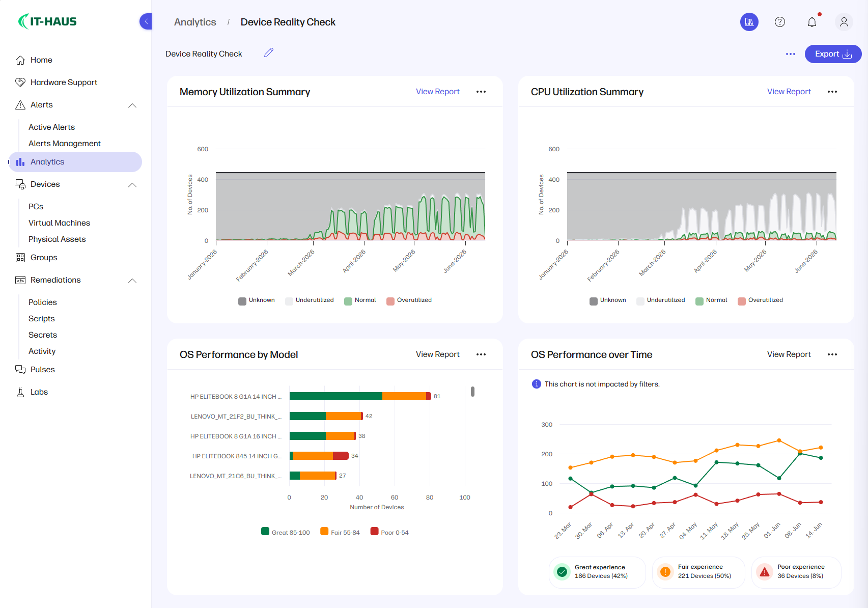Open OS Performance by Model more options
The image size is (868, 608).
pyautogui.click(x=481, y=354)
